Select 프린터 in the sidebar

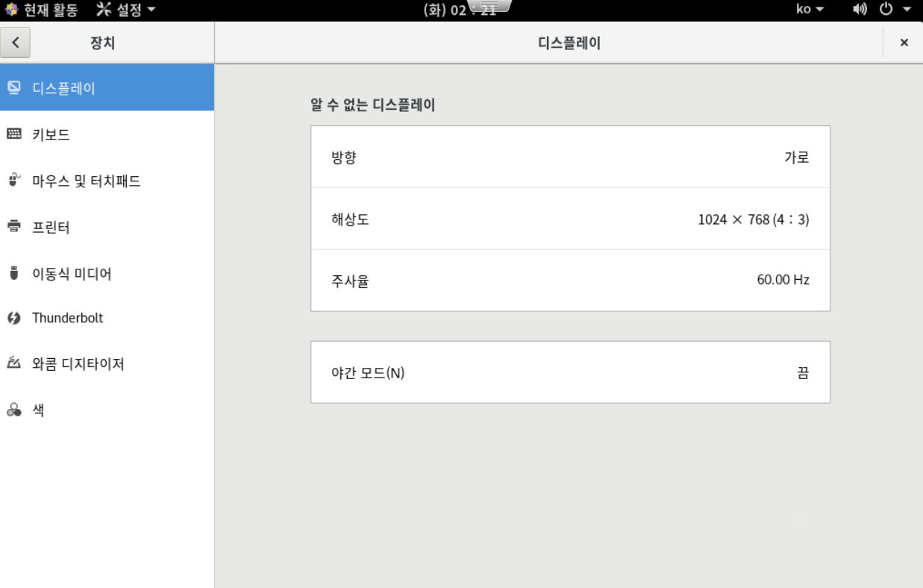107,227
